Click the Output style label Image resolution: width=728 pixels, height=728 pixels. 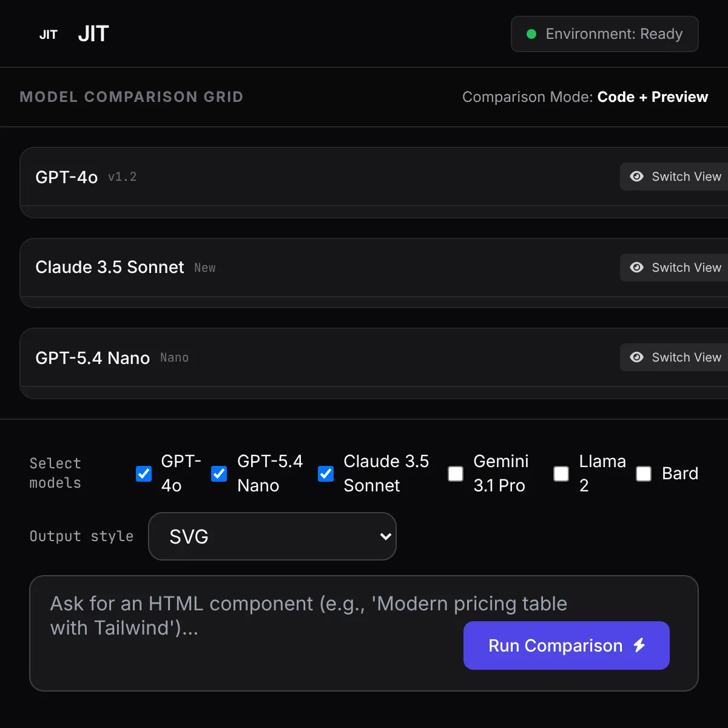click(81, 536)
